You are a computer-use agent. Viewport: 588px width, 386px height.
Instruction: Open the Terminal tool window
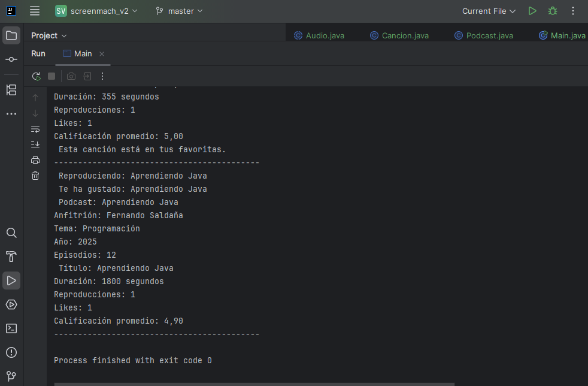tap(11, 328)
